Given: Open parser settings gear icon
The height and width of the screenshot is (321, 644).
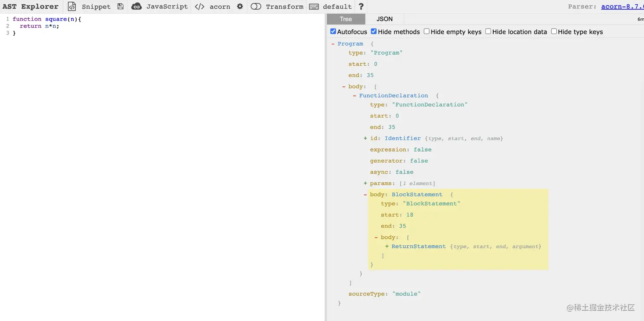Looking at the screenshot, I should tap(240, 6).
